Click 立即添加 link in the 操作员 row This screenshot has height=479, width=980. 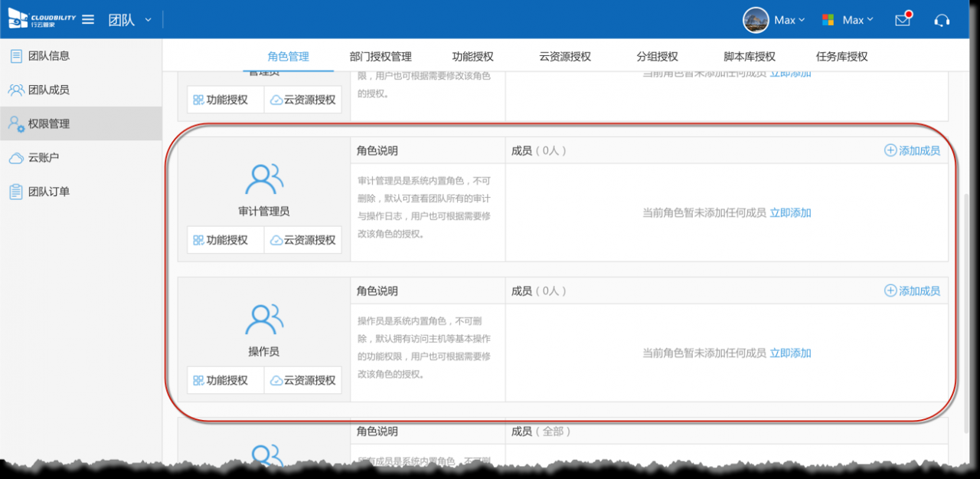point(790,353)
